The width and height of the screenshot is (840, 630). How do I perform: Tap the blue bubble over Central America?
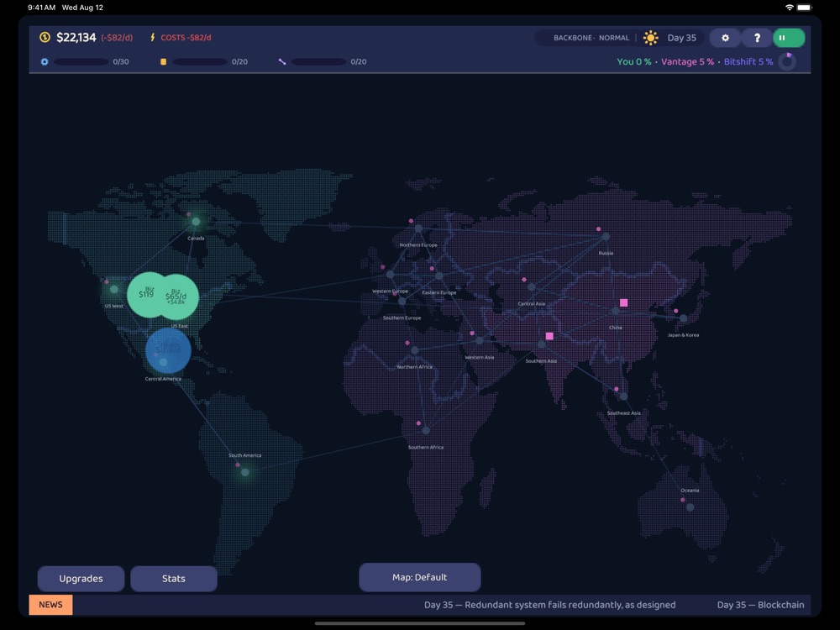click(x=168, y=350)
